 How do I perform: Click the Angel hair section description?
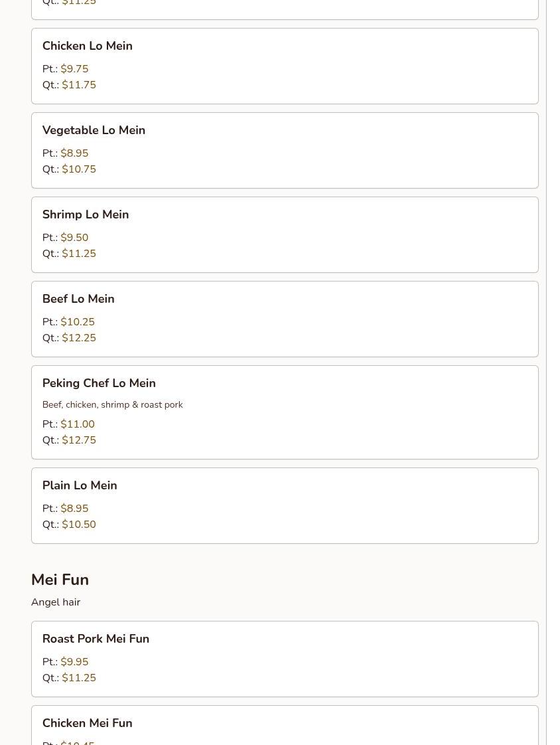click(56, 602)
